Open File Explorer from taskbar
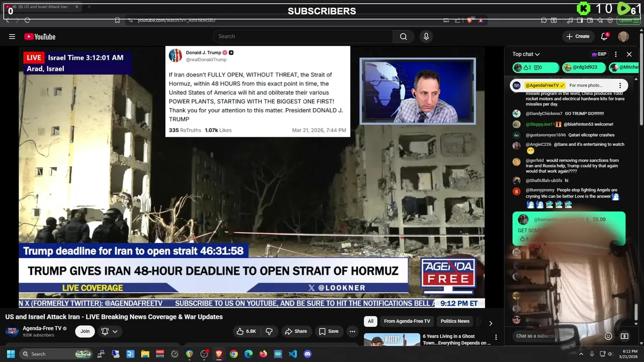 [145, 354]
